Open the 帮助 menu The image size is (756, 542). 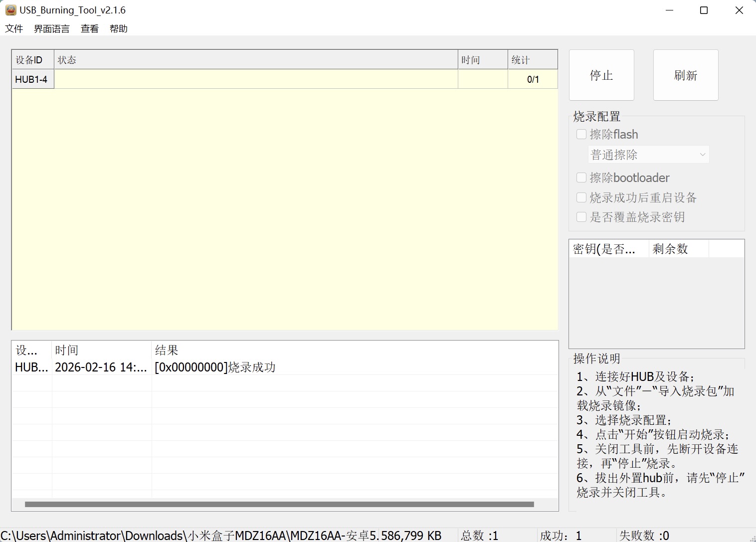click(x=119, y=29)
